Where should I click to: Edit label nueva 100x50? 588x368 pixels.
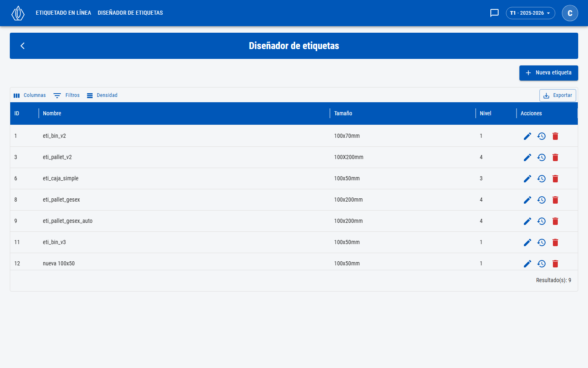click(x=528, y=264)
